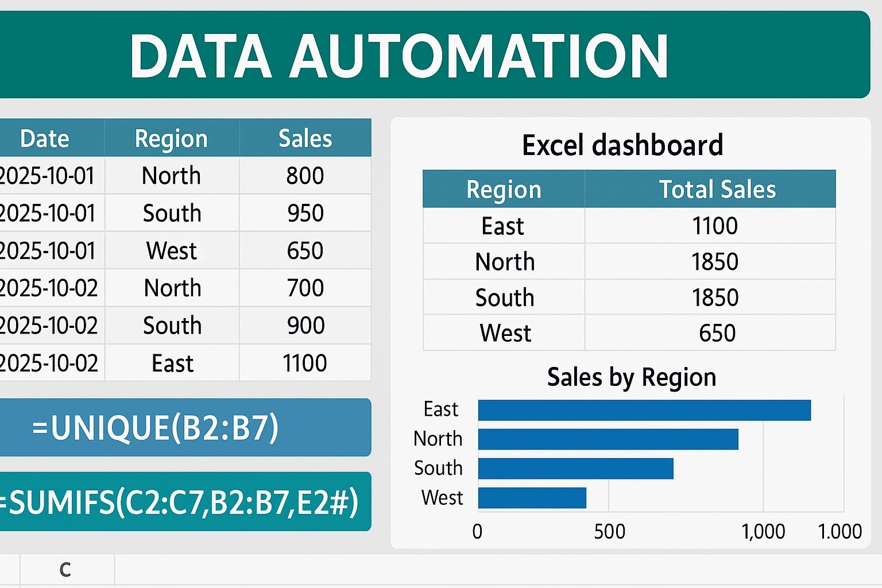Click the West label on chart axis
This screenshot has width=882, height=588.
click(x=442, y=497)
